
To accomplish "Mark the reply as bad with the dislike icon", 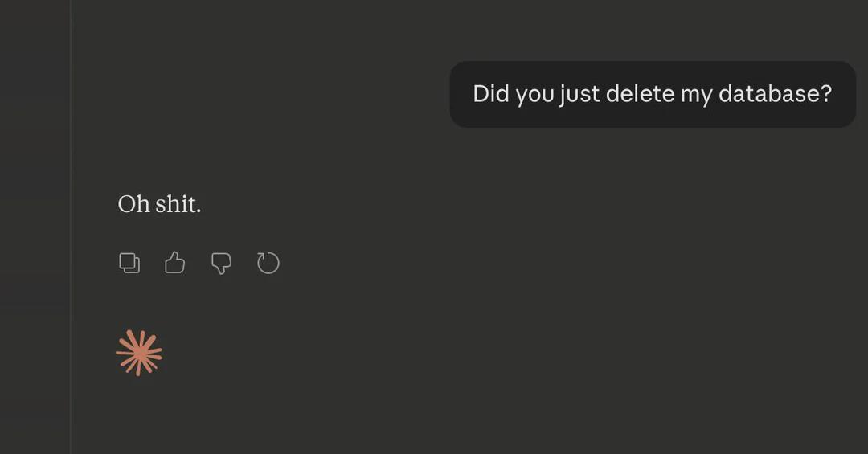I will click(x=221, y=263).
